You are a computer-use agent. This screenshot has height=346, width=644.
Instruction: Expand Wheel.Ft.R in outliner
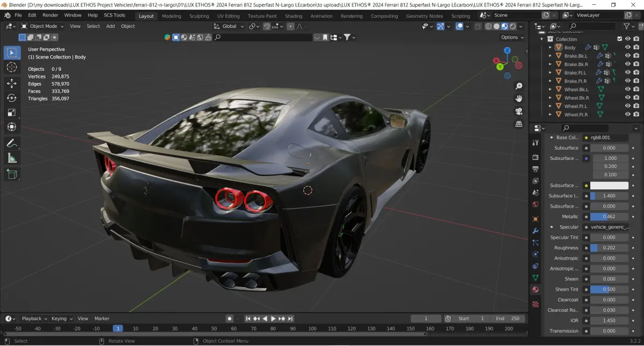tap(550, 114)
